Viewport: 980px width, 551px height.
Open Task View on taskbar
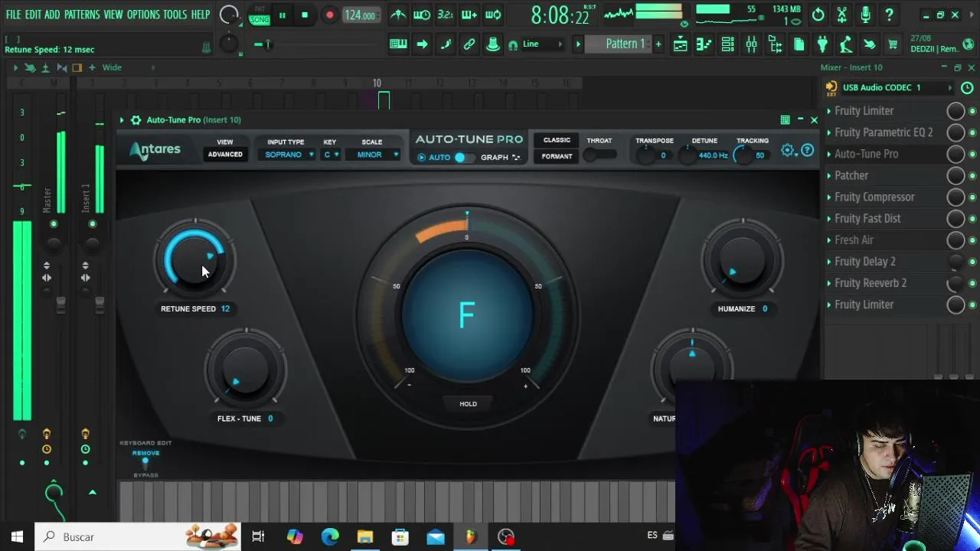258,536
